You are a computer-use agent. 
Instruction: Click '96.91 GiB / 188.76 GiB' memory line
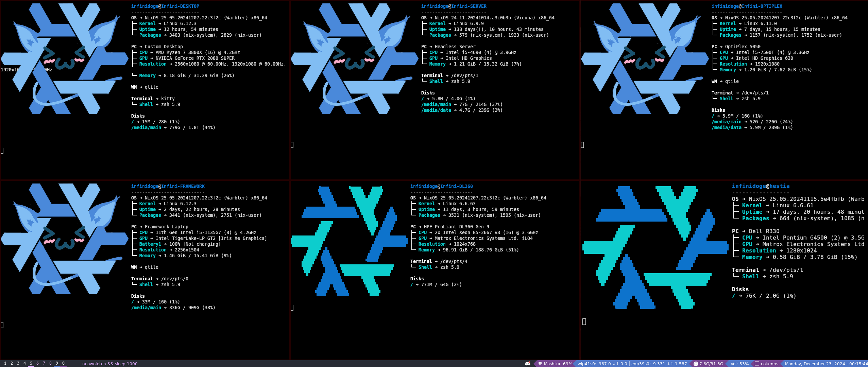point(469,250)
